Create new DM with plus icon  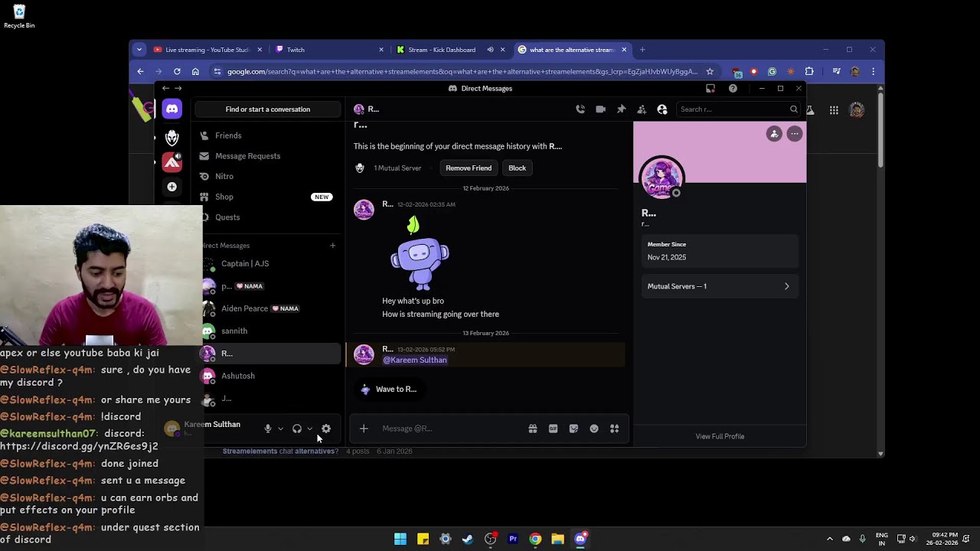point(332,246)
